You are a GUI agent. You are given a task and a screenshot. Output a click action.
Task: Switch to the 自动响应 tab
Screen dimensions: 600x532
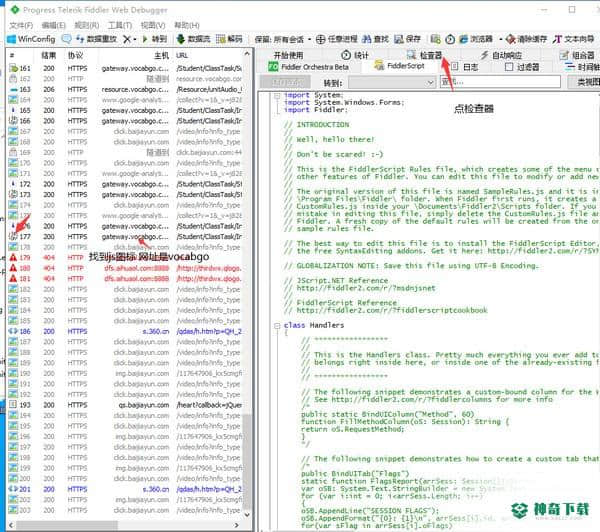click(x=501, y=55)
